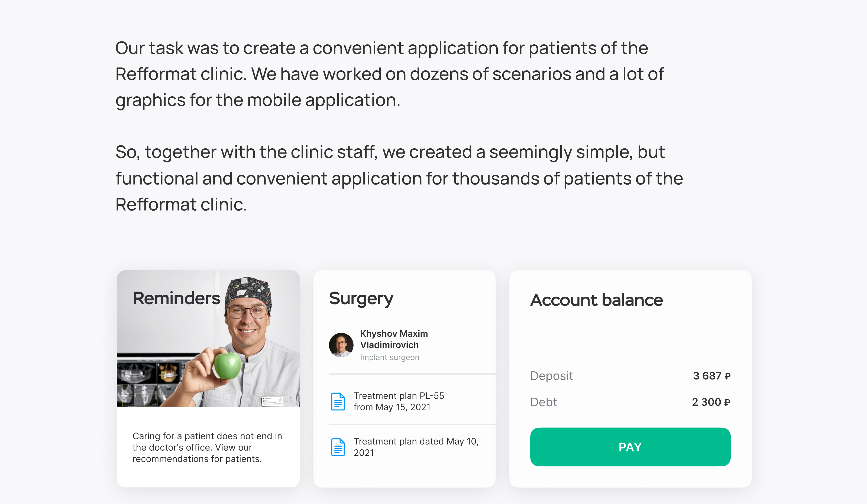
Task: Click the Deposit label
Action: pos(551,376)
